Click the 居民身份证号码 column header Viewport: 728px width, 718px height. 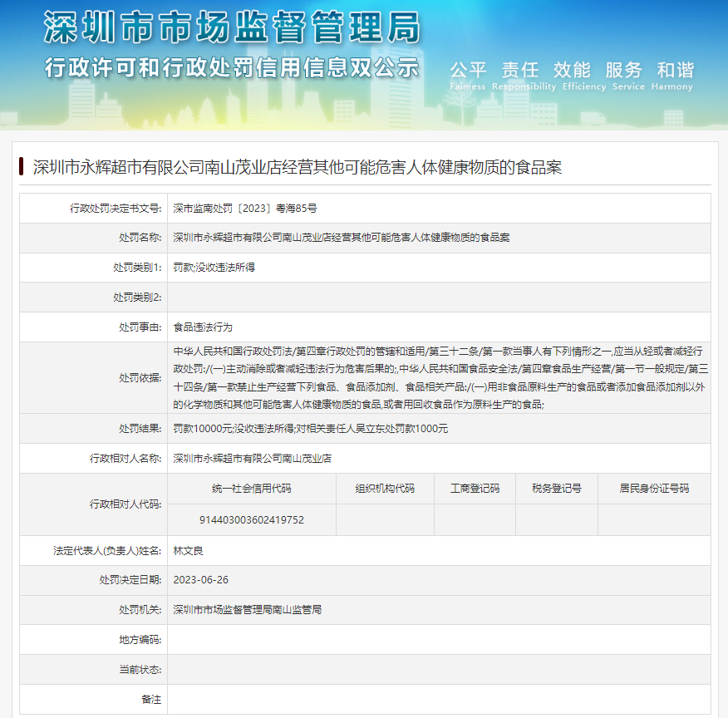coord(654,489)
